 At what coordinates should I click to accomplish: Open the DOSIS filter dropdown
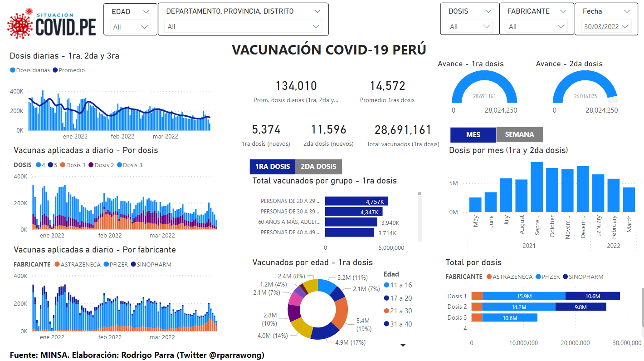(x=469, y=27)
